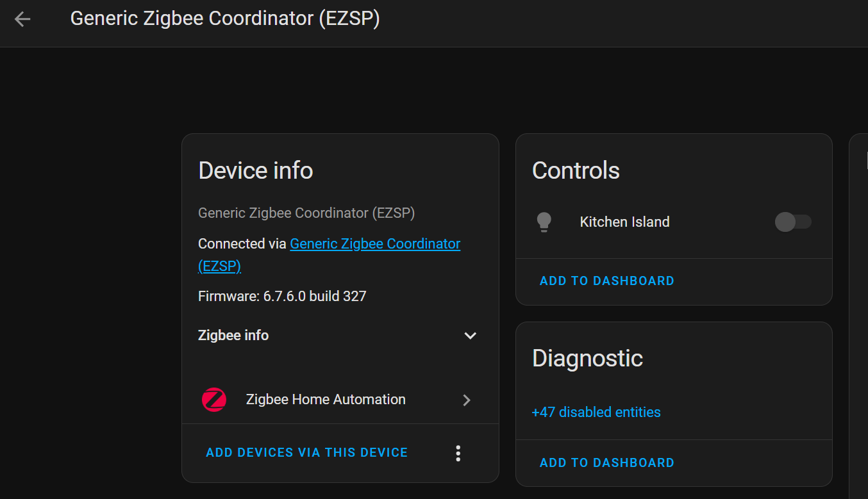Click the right chevron on the Zigbee Home Automation row
The image size is (868, 499).
pyautogui.click(x=467, y=400)
